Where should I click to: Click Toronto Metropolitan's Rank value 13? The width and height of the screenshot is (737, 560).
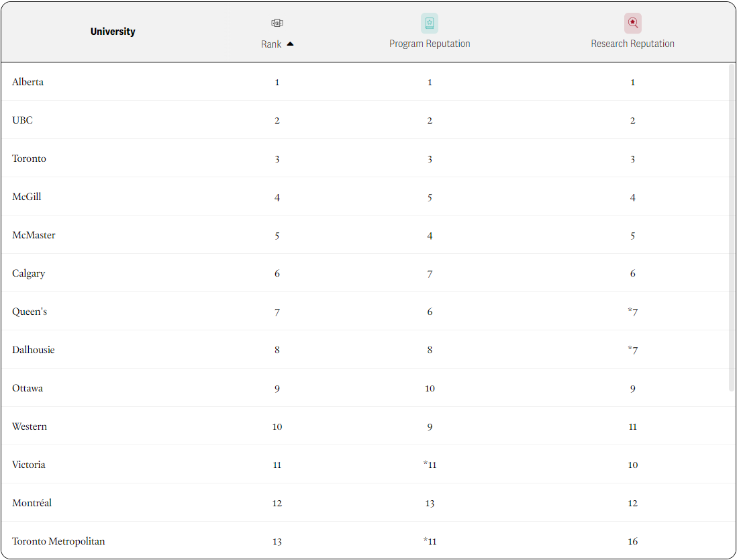coord(277,542)
